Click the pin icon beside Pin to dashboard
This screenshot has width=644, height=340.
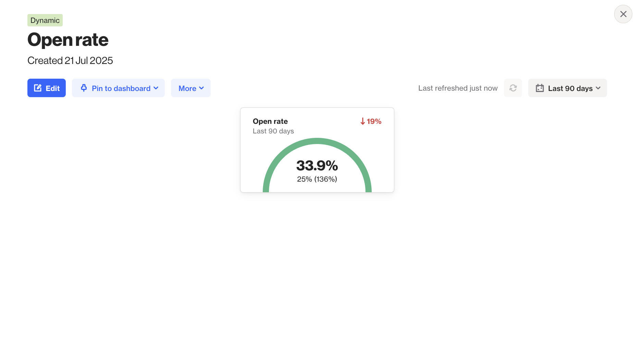point(84,88)
